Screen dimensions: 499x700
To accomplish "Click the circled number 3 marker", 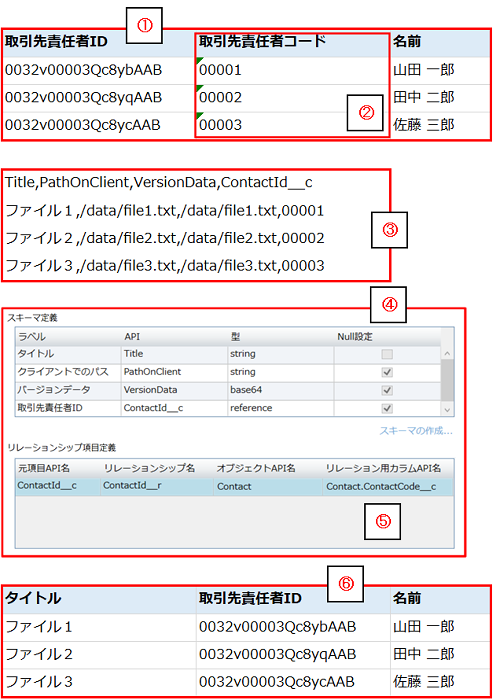I will pyautogui.click(x=390, y=230).
